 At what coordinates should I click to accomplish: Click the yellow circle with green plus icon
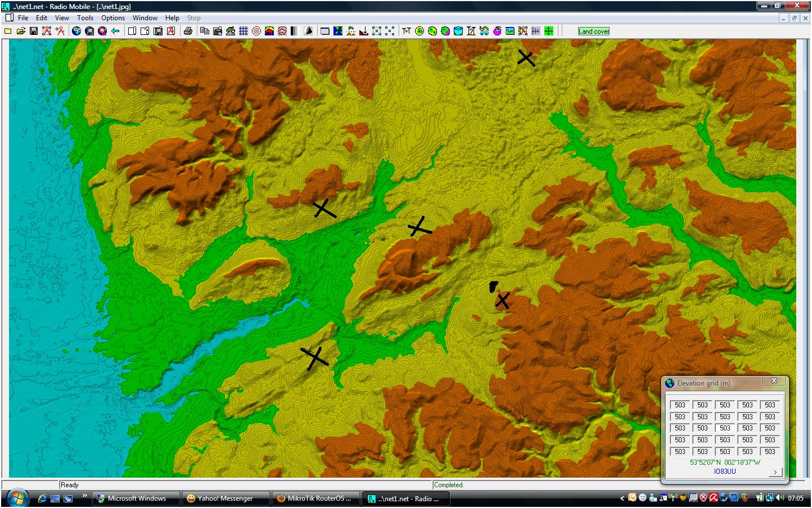click(x=419, y=31)
